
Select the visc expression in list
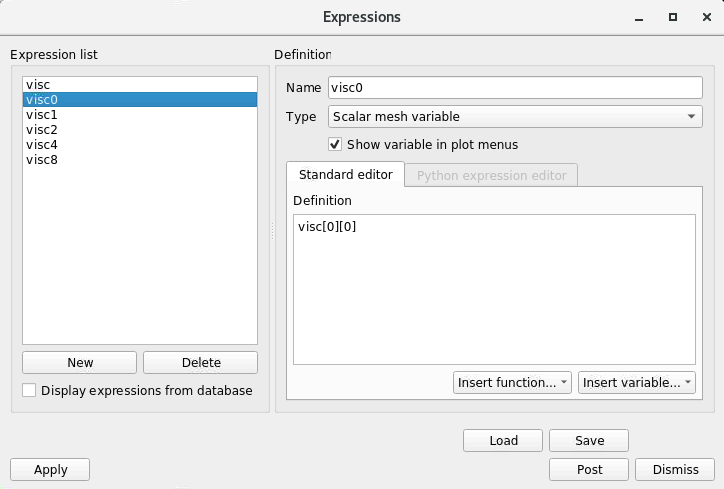(x=140, y=85)
